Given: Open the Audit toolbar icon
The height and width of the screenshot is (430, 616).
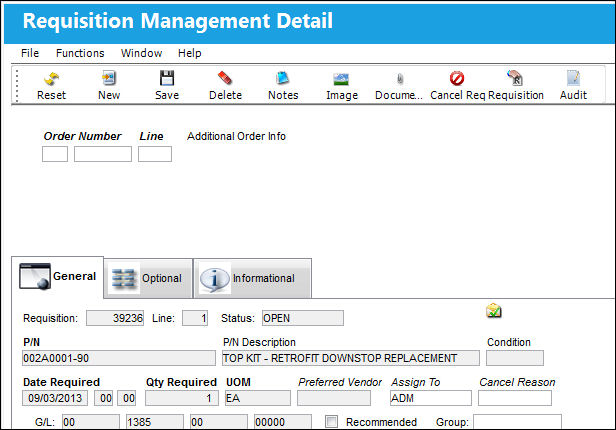Looking at the screenshot, I should pos(573,78).
